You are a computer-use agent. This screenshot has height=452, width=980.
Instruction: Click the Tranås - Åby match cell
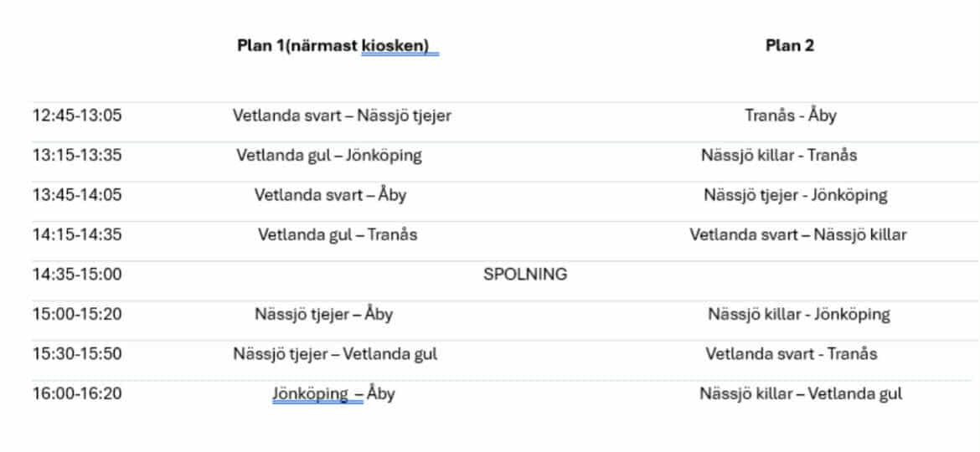790,116
